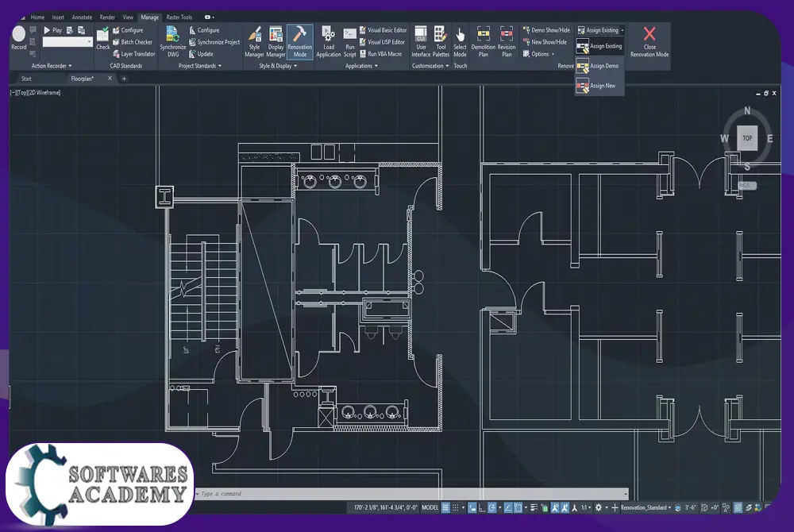Open the 1:1 annotation scale dropdown
Image resolution: width=794 pixels, height=532 pixels.
[x=586, y=507]
